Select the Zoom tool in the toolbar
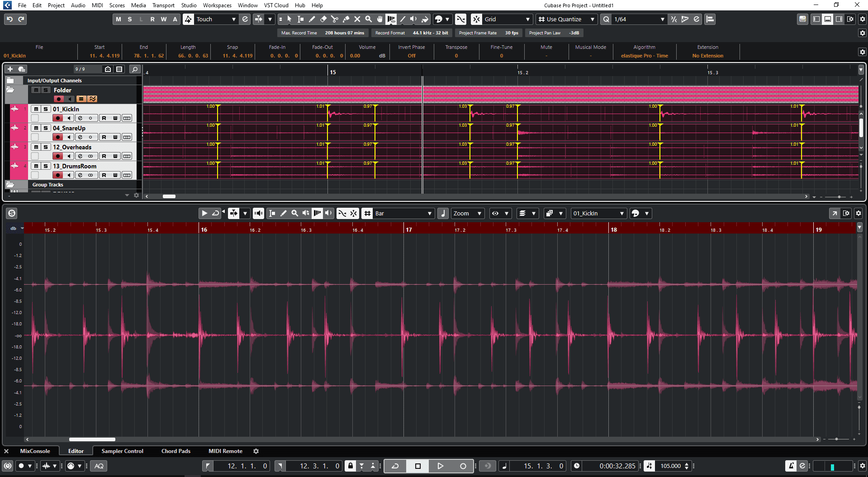The height and width of the screenshot is (477, 868). point(368,19)
